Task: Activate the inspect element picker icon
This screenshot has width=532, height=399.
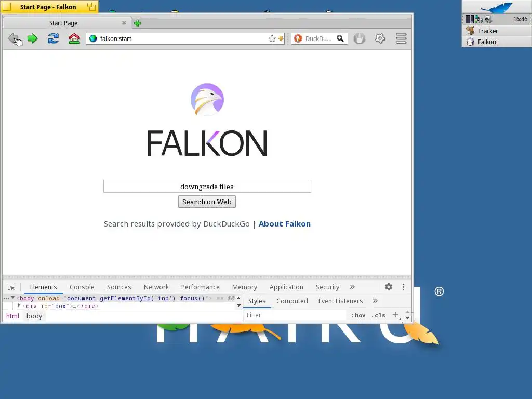Action: tap(11, 287)
